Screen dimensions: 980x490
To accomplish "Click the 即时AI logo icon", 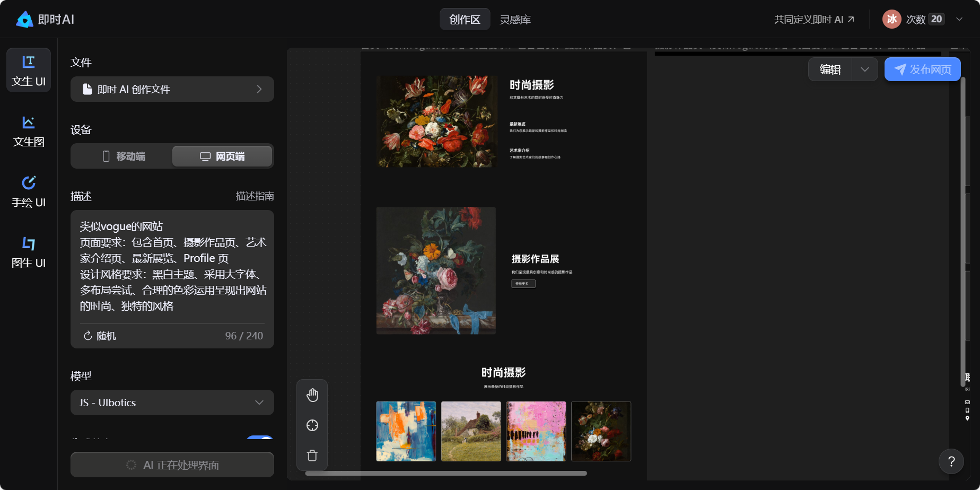I will (x=24, y=20).
